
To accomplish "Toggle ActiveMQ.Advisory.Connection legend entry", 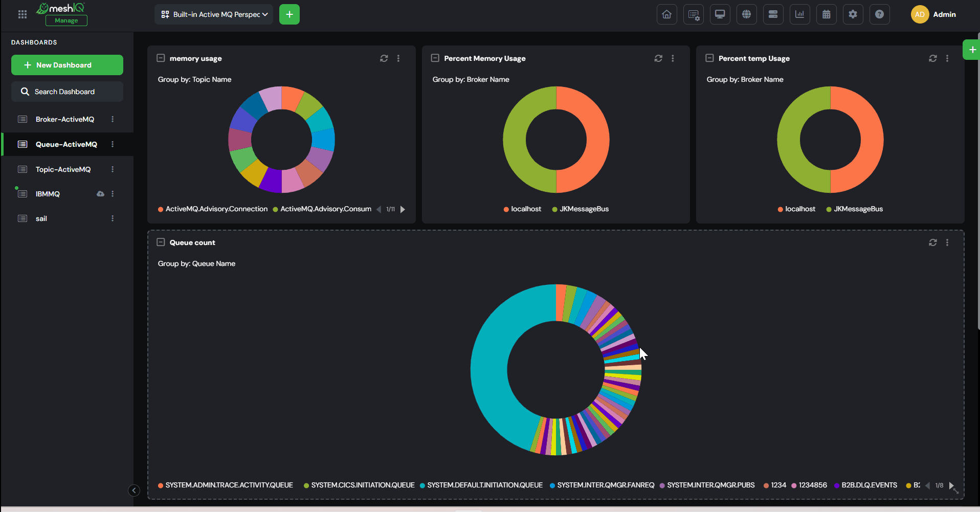I will pos(213,209).
